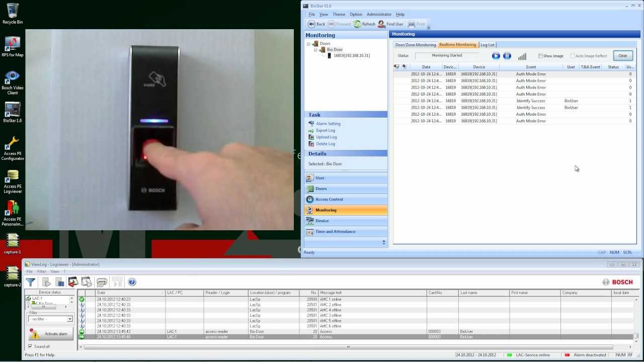
Task: Export Log from the Task list
Action: 322,130
